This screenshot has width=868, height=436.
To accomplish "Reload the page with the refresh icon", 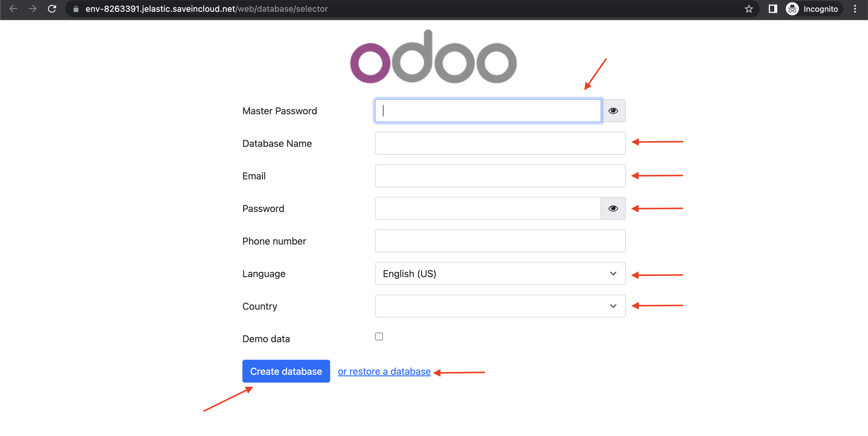I will point(52,9).
